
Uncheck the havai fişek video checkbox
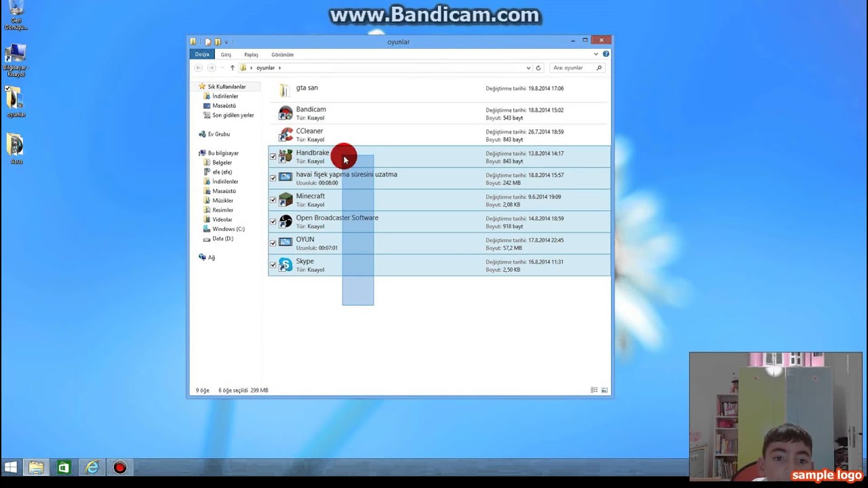click(x=273, y=178)
